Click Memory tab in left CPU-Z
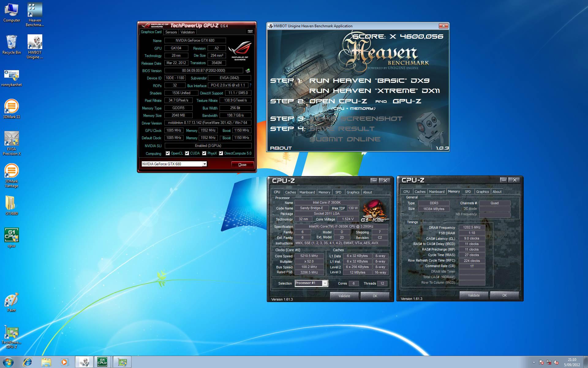Image resolution: width=588 pixels, height=368 pixels. [x=324, y=192]
